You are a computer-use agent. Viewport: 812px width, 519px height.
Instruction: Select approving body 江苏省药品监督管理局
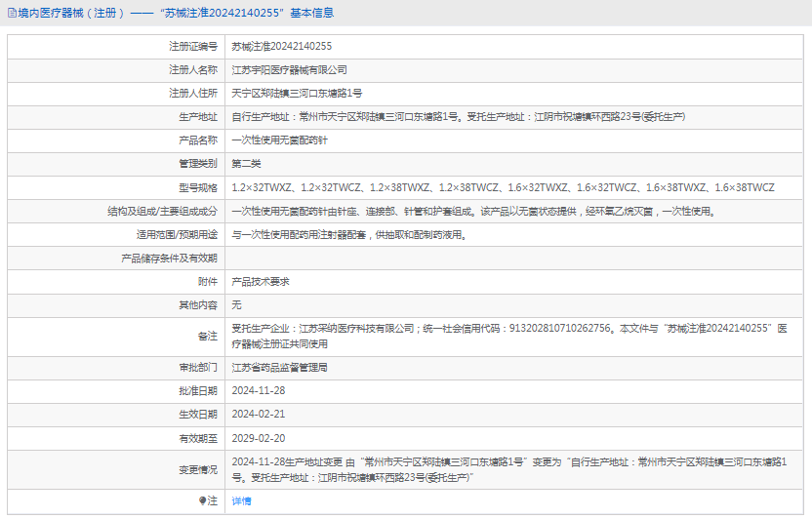pos(280,368)
